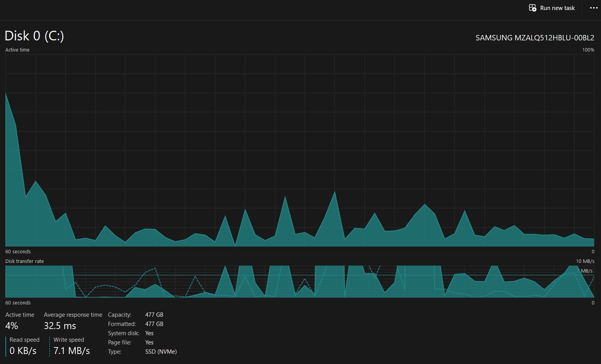Click the Average response time label

[73, 315]
